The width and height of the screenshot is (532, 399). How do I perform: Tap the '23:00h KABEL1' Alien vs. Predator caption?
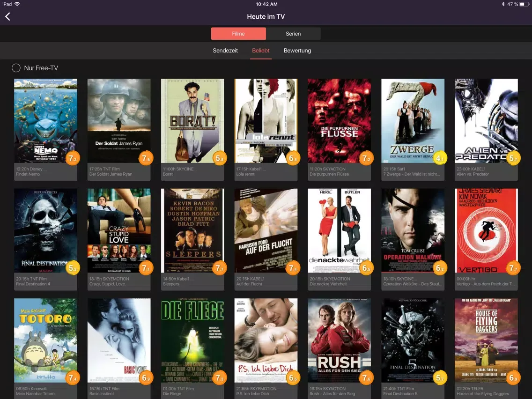click(x=486, y=172)
